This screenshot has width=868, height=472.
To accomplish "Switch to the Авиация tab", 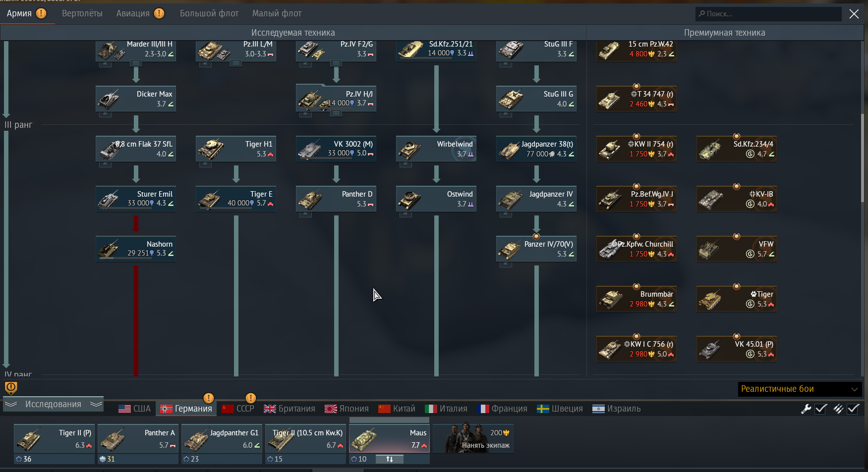I will [x=140, y=13].
